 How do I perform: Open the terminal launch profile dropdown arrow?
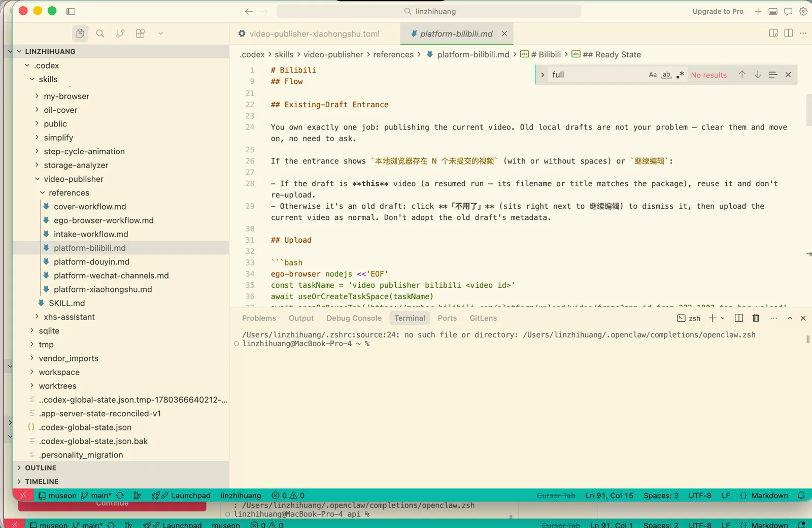pos(723,318)
